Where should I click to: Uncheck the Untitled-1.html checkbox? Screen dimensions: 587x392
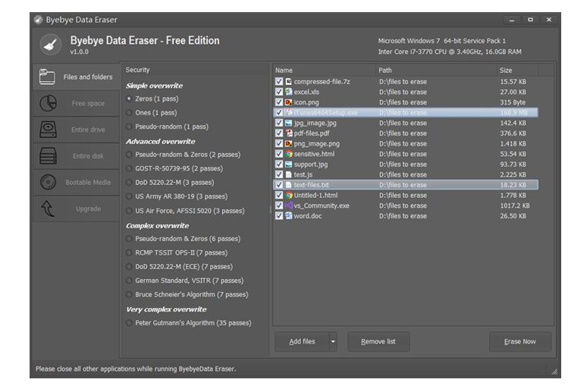tap(279, 195)
